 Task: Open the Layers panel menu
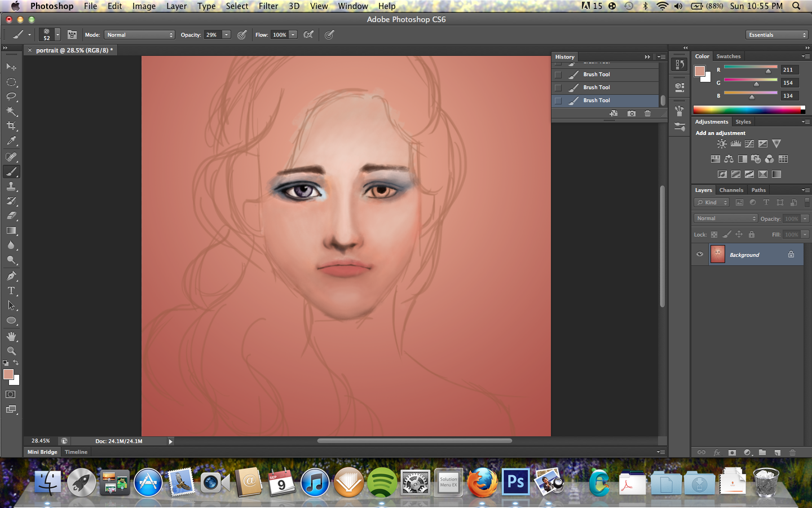pyautogui.click(x=807, y=190)
